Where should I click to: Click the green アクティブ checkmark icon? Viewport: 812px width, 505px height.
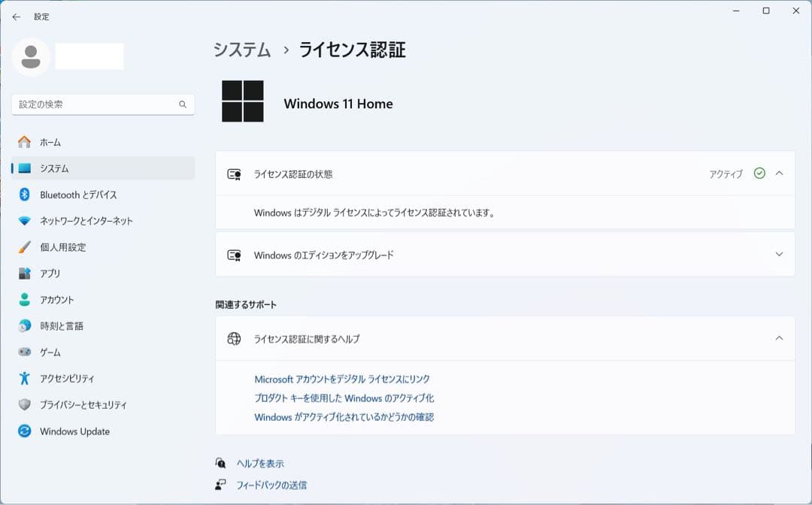759,173
